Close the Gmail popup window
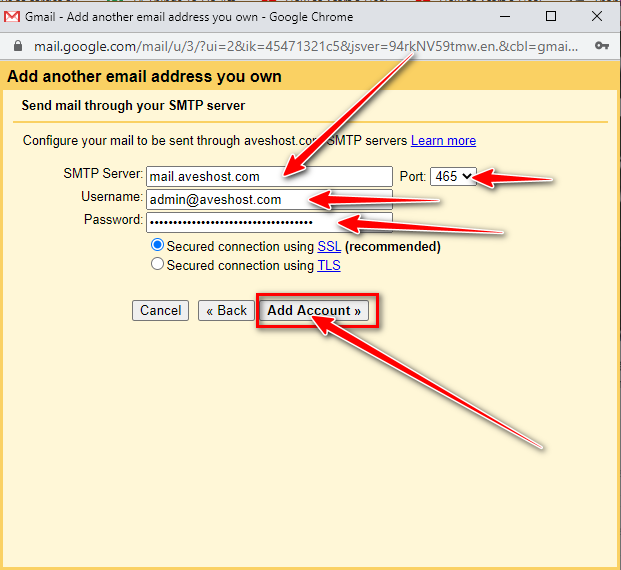The width and height of the screenshot is (621, 570). click(597, 17)
